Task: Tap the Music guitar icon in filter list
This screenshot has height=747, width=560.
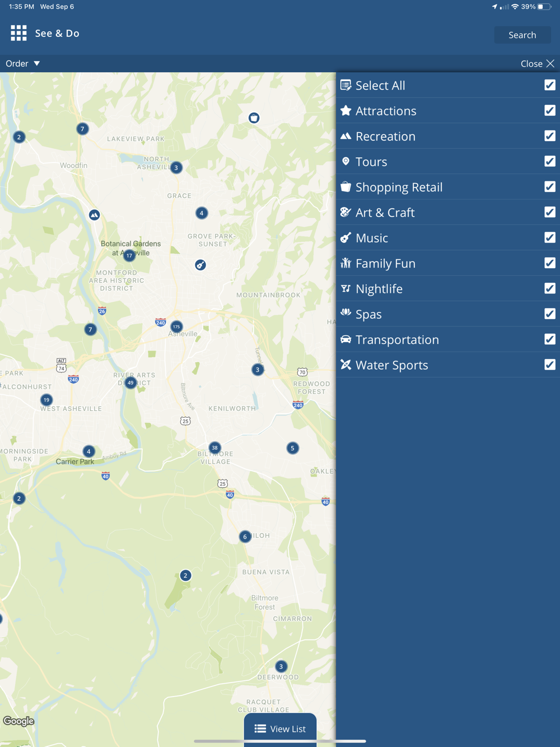Action: tap(346, 237)
